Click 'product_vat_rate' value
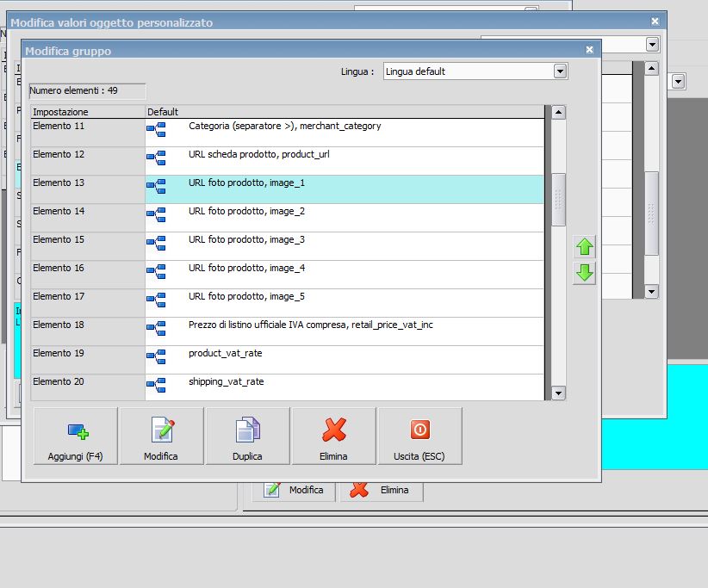Viewport: 708px width, 588px height. [x=226, y=353]
